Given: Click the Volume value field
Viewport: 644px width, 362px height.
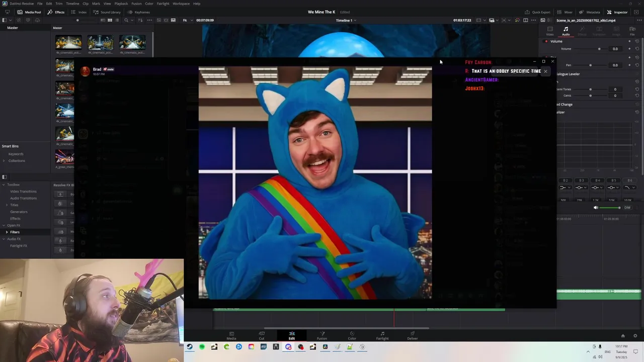Looking at the screenshot, I should click(x=615, y=49).
